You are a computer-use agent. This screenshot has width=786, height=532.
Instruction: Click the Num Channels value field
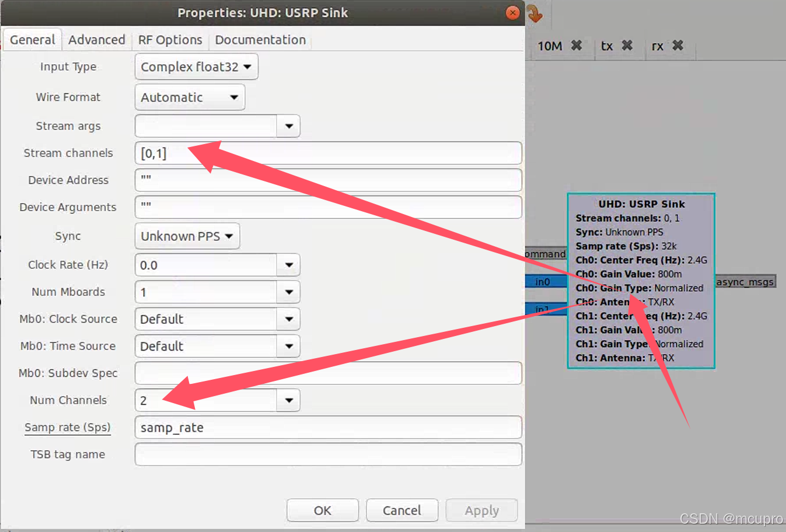coord(206,400)
